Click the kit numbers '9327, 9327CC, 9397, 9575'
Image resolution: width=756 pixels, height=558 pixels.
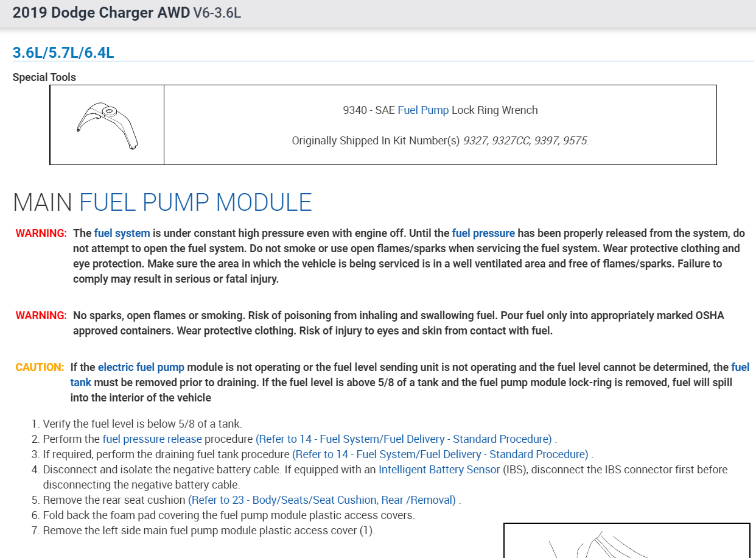coord(526,141)
